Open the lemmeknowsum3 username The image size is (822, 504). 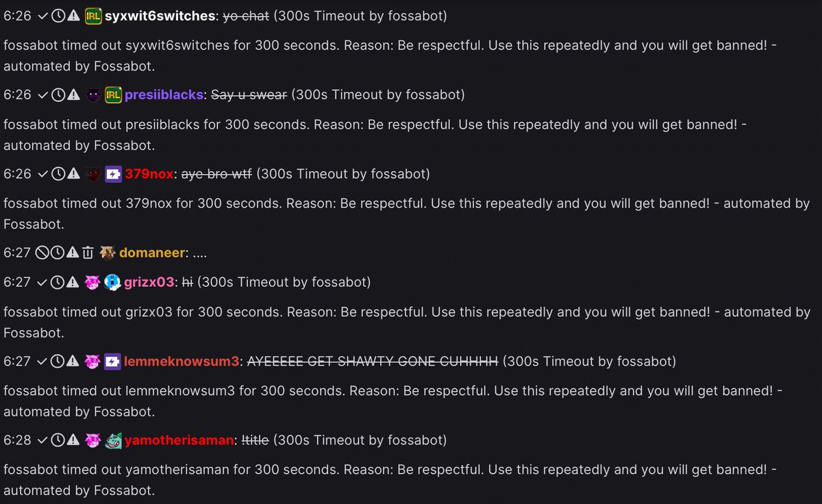tap(182, 361)
